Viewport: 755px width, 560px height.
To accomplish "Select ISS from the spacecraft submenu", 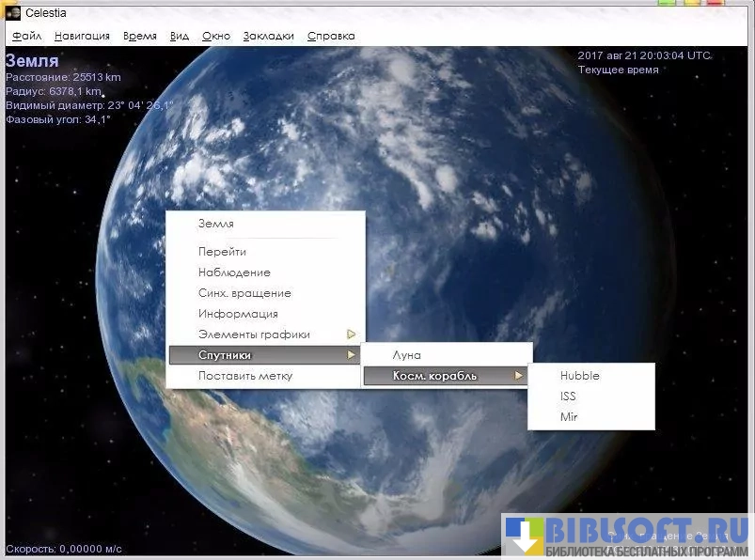I will click(x=568, y=397).
